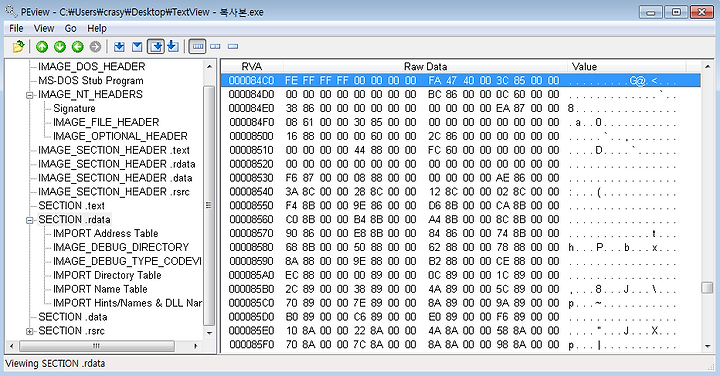Viewport: 720px width, 376px height.
Task: Click the green up arrow toolbar icon
Action: pos(42,46)
